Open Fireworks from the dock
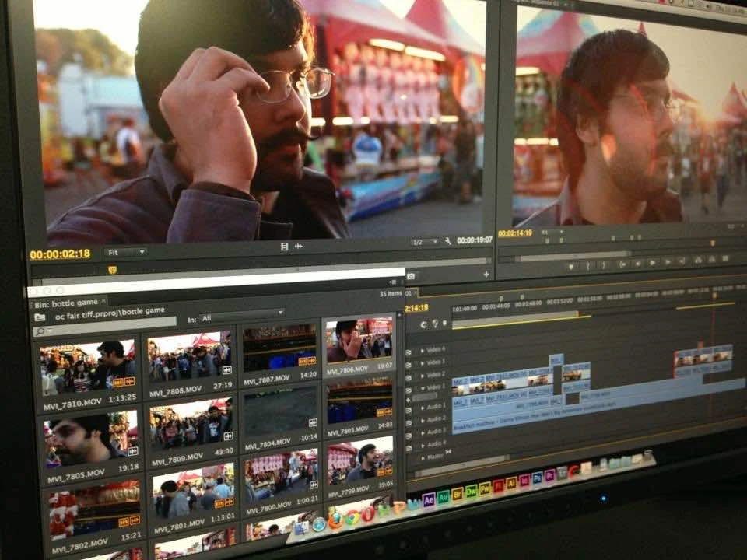The width and height of the screenshot is (747, 560). coord(485,489)
